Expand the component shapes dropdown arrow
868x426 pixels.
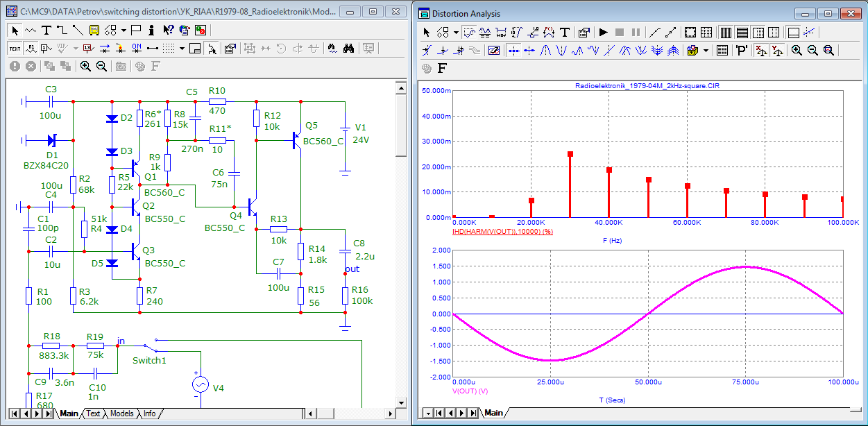(x=124, y=30)
